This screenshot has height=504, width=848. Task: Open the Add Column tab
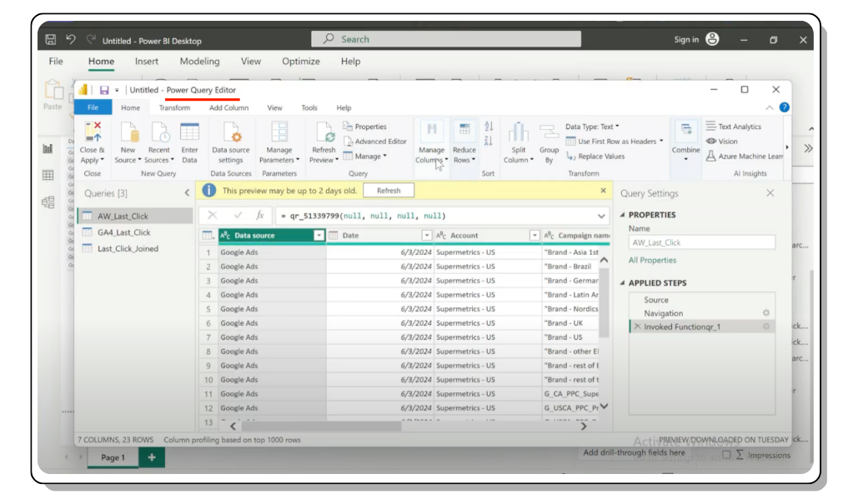point(228,107)
